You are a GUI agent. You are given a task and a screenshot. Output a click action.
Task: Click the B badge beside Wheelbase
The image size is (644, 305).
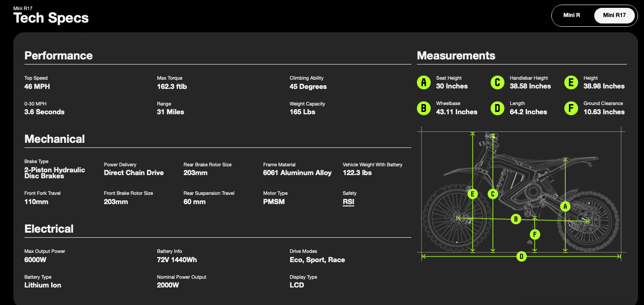click(x=423, y=108)
